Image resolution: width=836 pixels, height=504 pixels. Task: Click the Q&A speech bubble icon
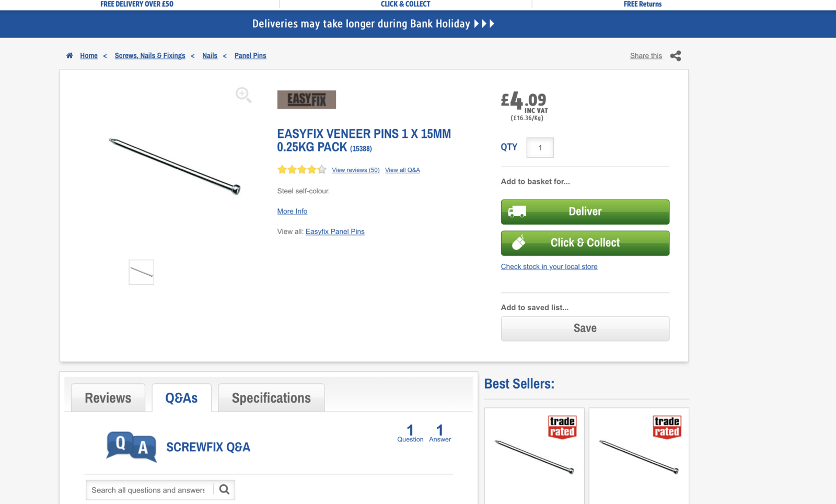131,447
